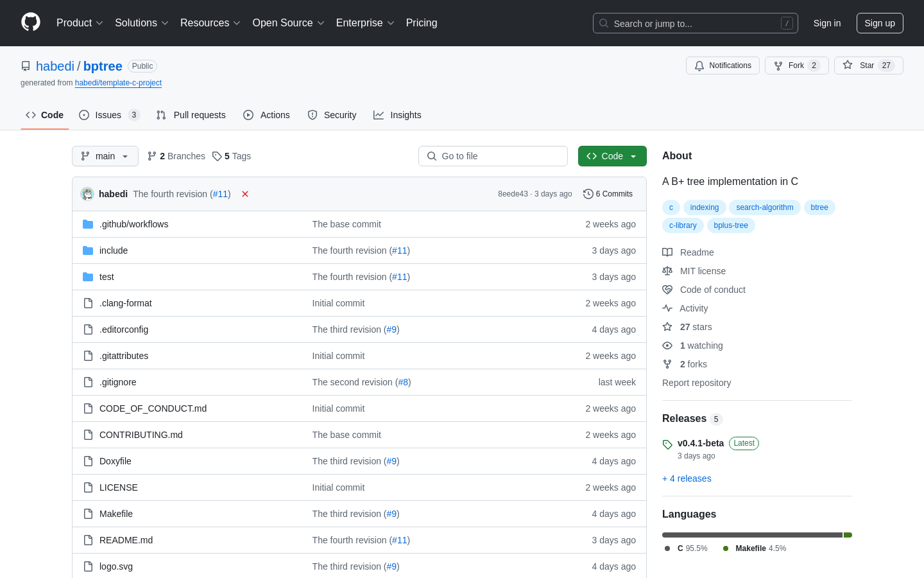This screenshot has height=578, width=924.
Task: Click the Report repository link
Action: 696,383
